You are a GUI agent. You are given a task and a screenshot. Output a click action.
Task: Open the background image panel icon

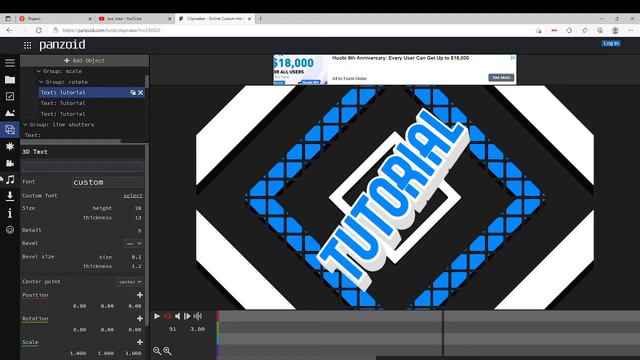point(10,113)
